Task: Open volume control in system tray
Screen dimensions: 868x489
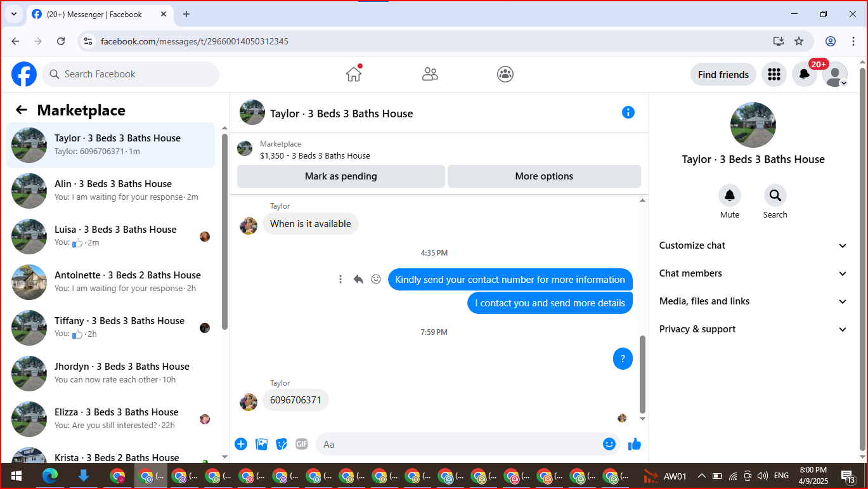Action: (x=763, y=476)
